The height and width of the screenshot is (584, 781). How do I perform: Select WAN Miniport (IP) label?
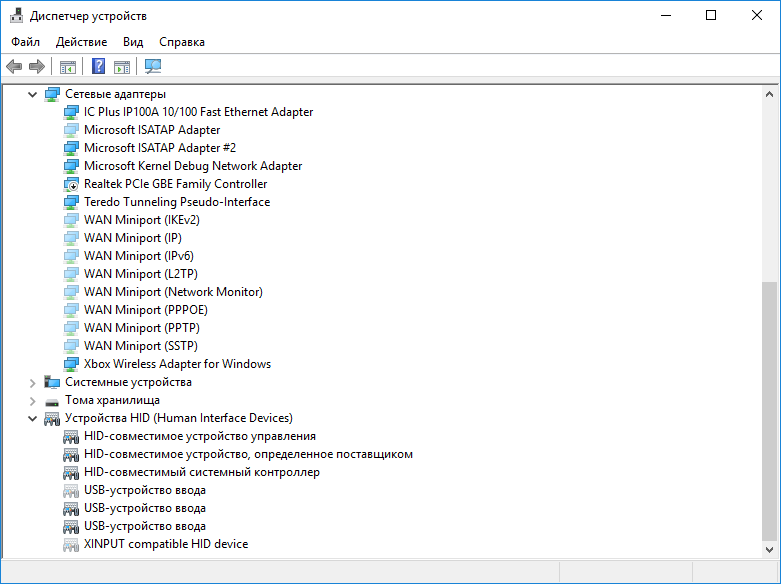tap(132, 238)
